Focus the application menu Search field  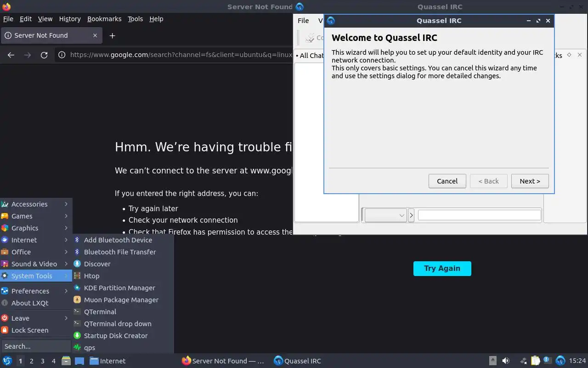click(x=36, y=346)
